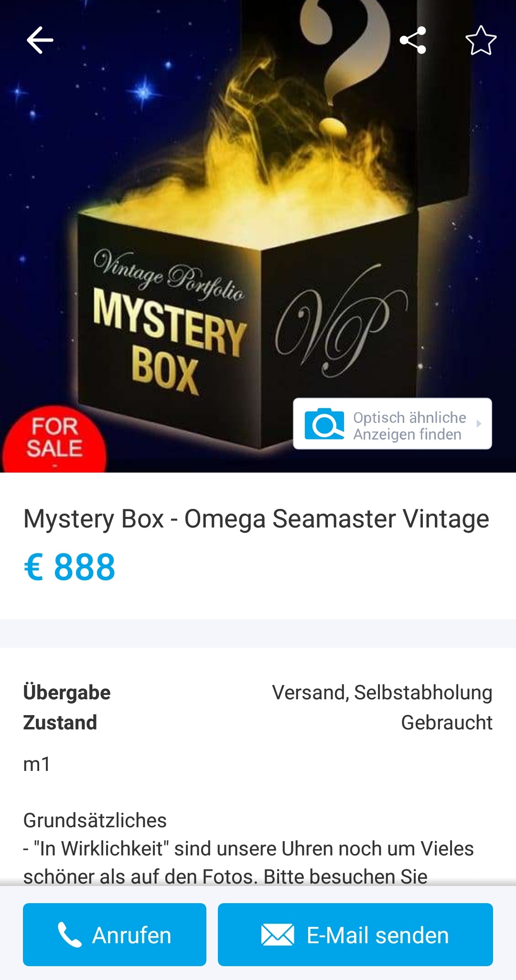Image resolution: width=516 pixels, height=980 pixels.
Task: Click the phone icon in Anrufen
Action: click(70, 935)
